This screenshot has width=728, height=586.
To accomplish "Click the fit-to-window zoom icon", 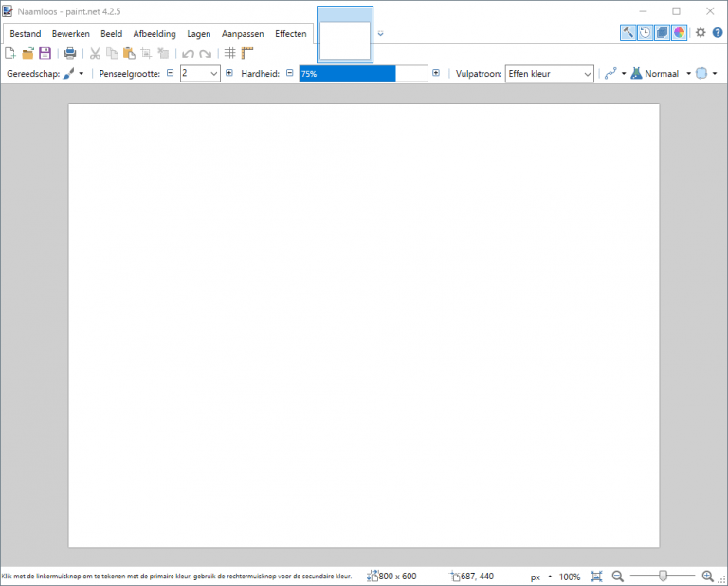I will click(x=596, y=577).
